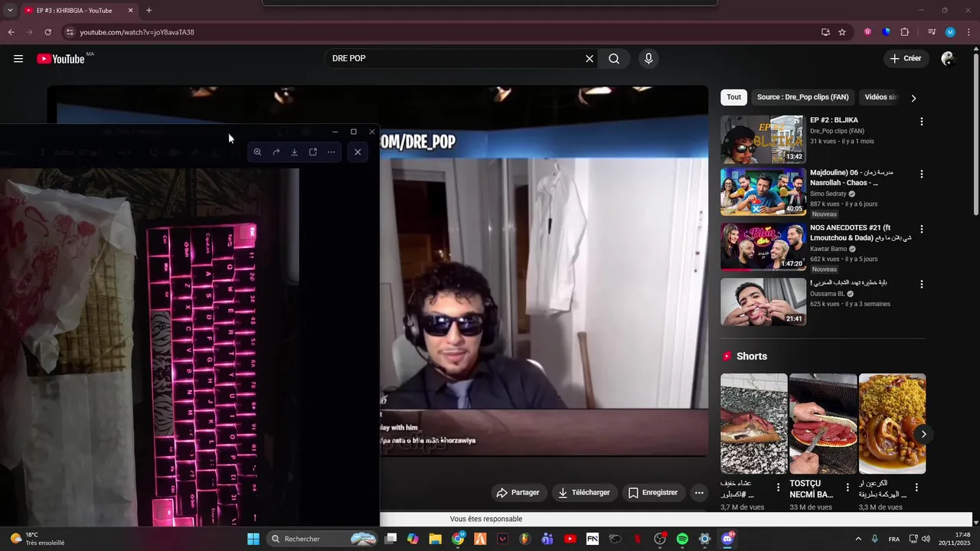Open more options for TOSTÇU NECMİ Short
This screenshot has width=980, height=551.
848,487
